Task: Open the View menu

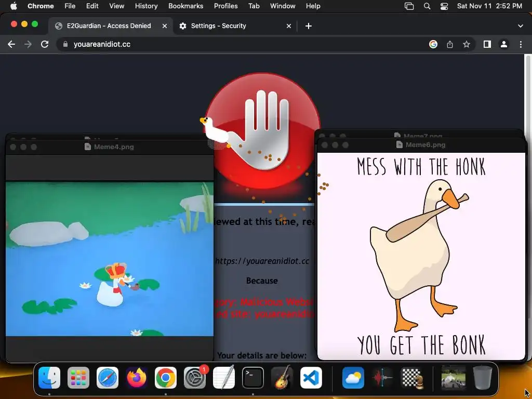Action: 117,6
